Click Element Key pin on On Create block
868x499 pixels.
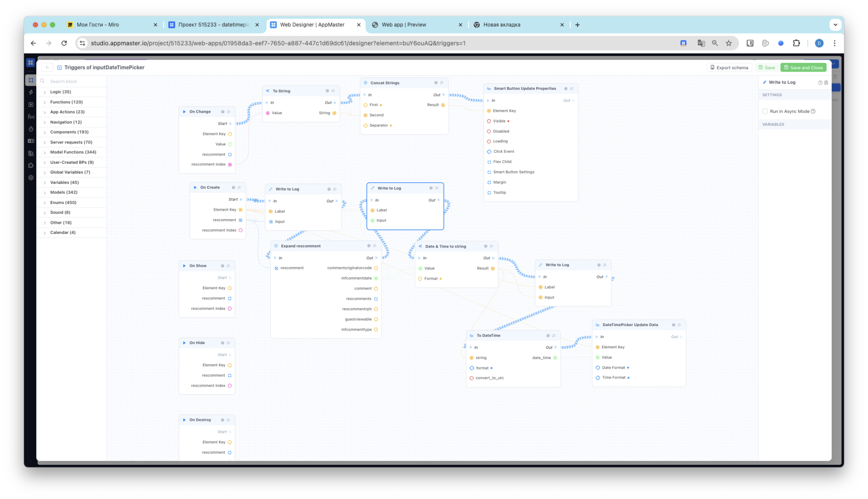(x=241, y=210)
